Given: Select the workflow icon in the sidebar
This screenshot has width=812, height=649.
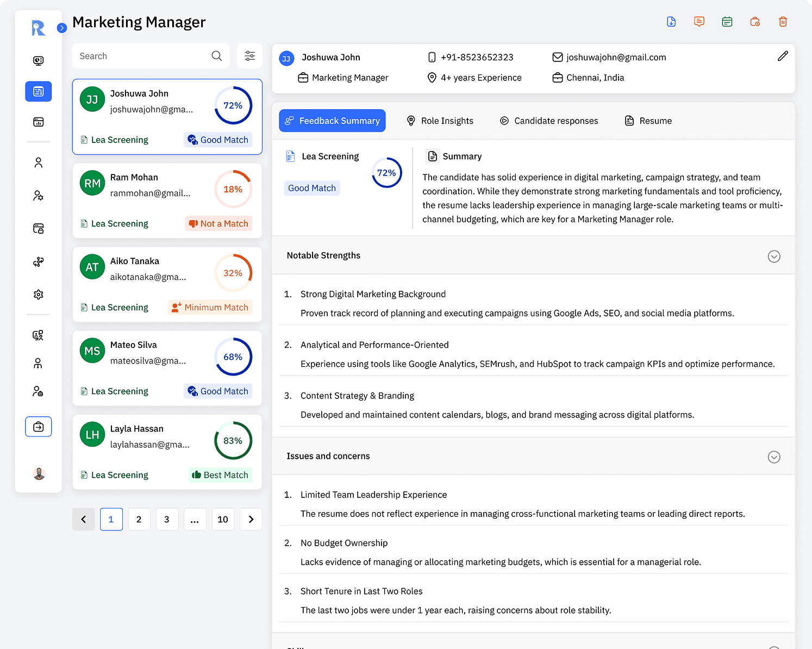Looking at the screenshot, I should [x=38, y=261].
